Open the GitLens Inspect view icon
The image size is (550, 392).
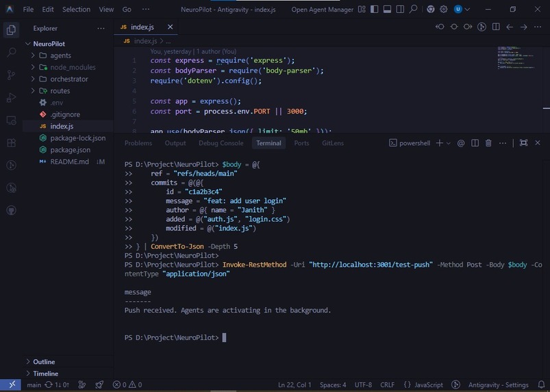click(11, 187)
